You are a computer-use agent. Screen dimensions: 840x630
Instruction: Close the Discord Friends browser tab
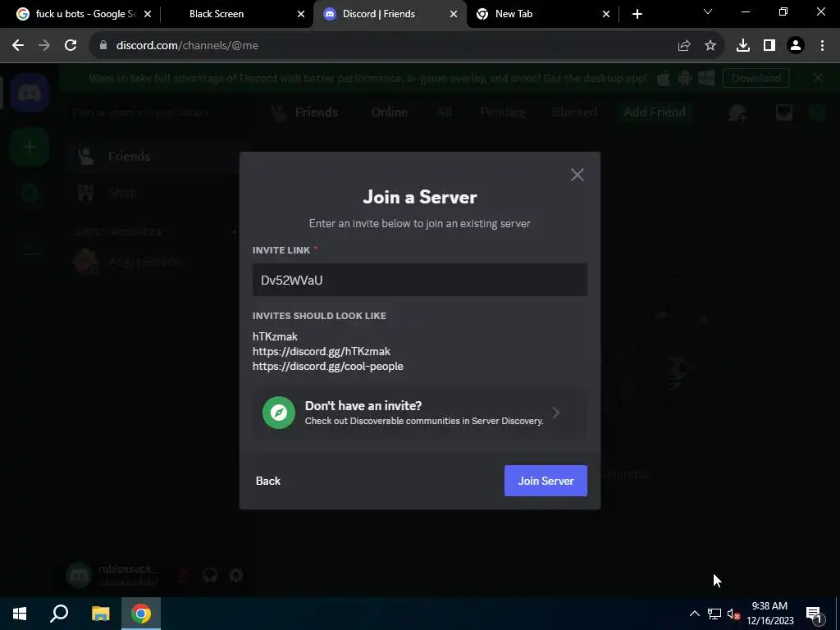[454, 14]
